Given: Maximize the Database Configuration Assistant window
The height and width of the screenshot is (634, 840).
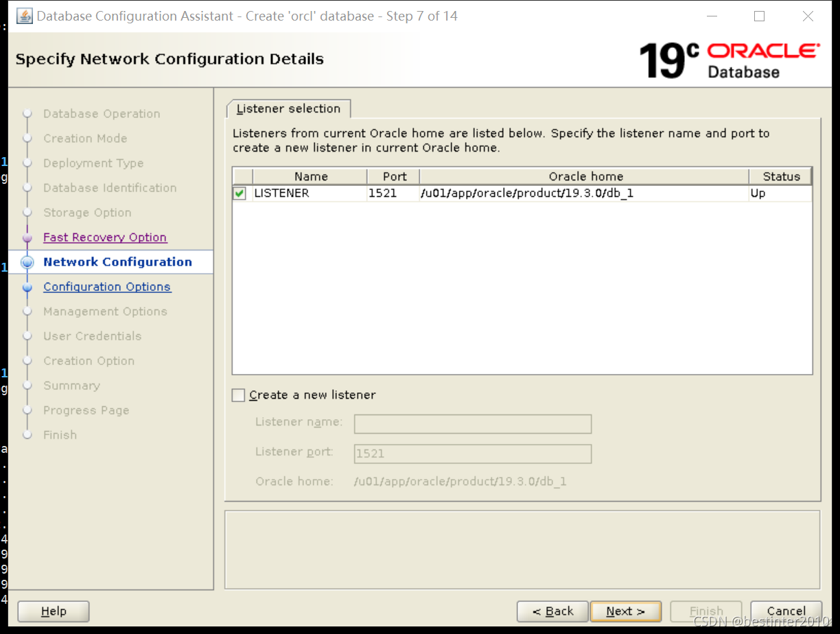Looking at the screenshot, I should pyautogui.click(x=759, y=16).
